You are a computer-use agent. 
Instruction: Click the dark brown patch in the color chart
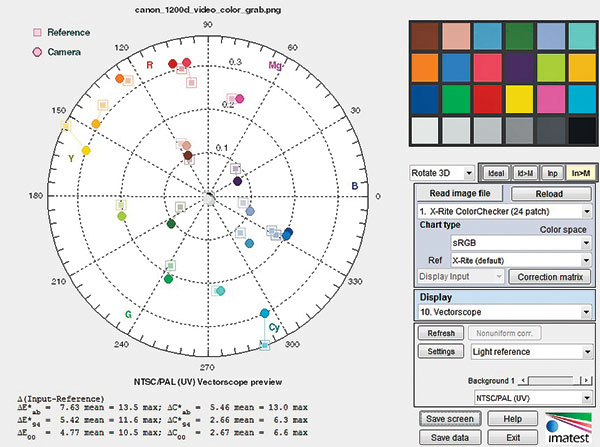425,36
